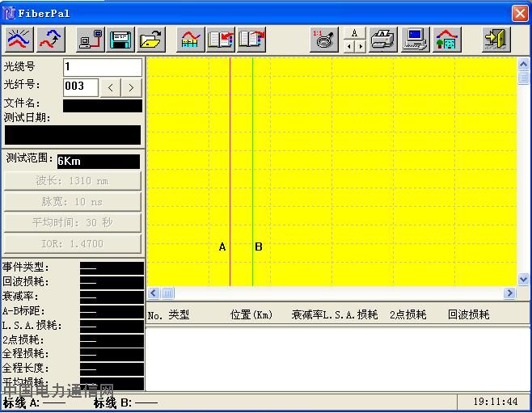The height and width of the screenshot is (413, 532).
Task: Open file using folder icon
Action: pos(150,39)
